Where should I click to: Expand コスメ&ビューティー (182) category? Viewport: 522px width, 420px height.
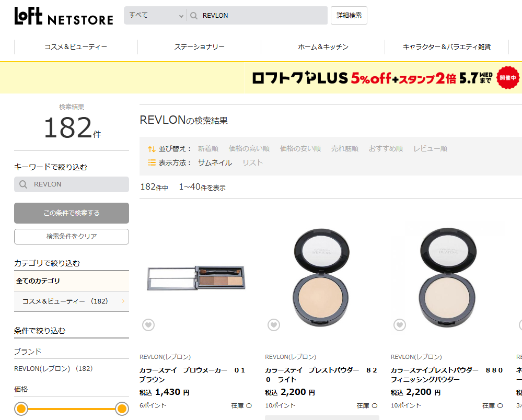[72, 301]
